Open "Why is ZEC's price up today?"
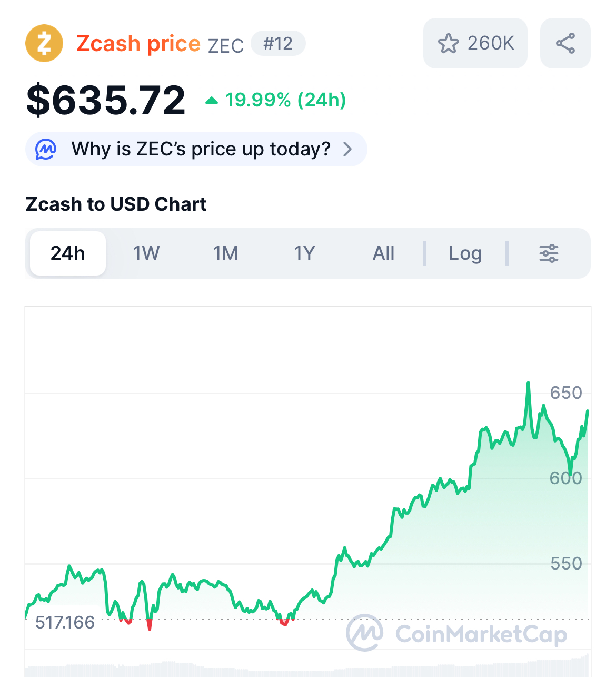Screen dimensions: 616x677 click(201, 149)
